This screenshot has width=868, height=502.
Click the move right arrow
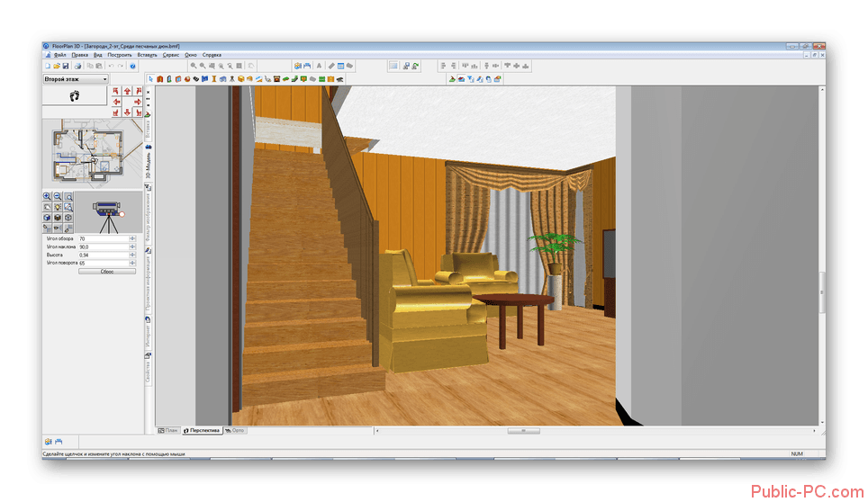point(138,102)
